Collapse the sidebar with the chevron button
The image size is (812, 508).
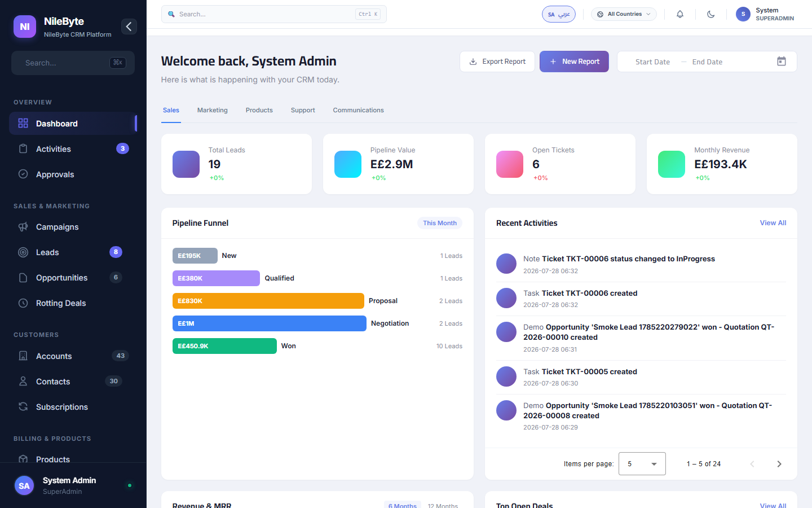point(129,27)
